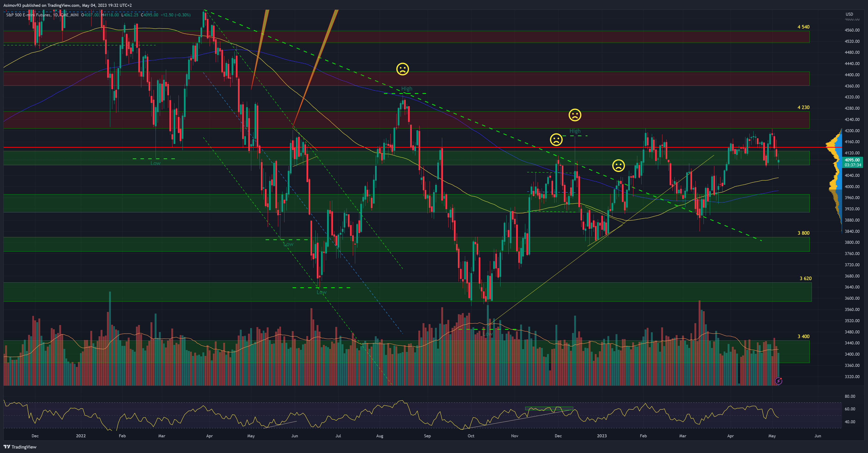Click the 2023 marker on the time axis

pos(602,436)
